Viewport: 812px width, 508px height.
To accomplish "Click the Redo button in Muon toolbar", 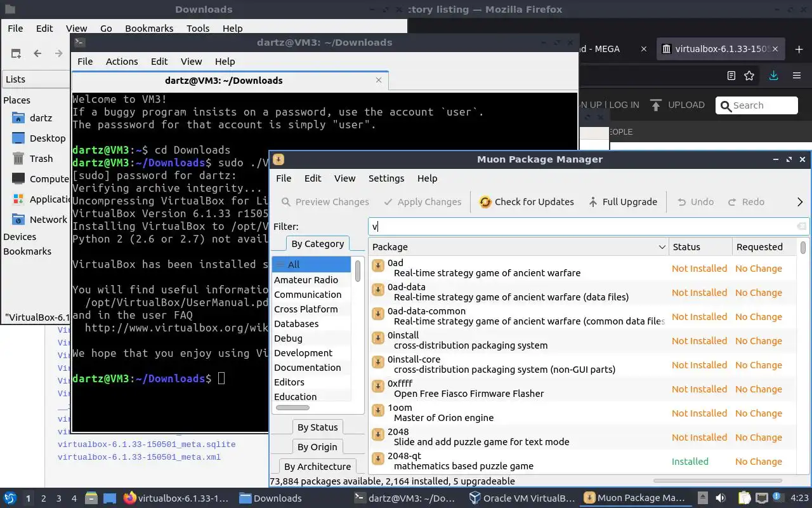I will [x=746, y=202].
